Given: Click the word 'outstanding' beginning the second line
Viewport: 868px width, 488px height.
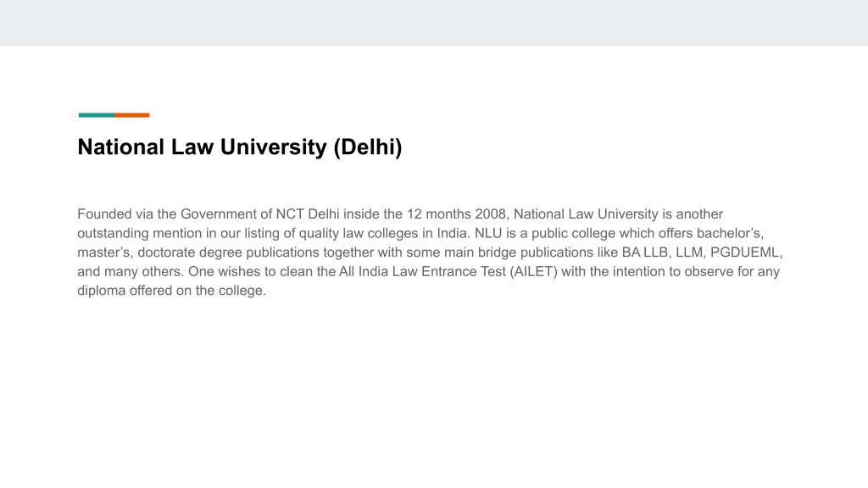Looking at the screenshot, I should (x=113, y=234).
